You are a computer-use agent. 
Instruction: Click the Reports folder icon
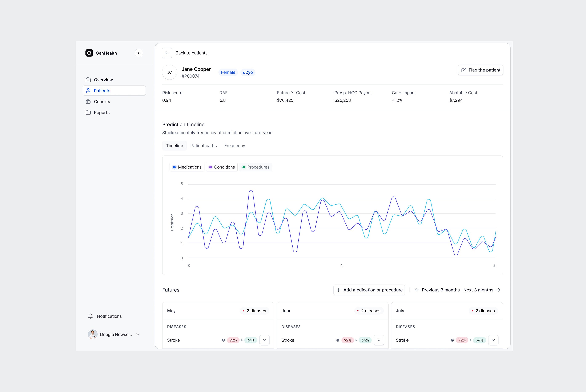point(88,113)
